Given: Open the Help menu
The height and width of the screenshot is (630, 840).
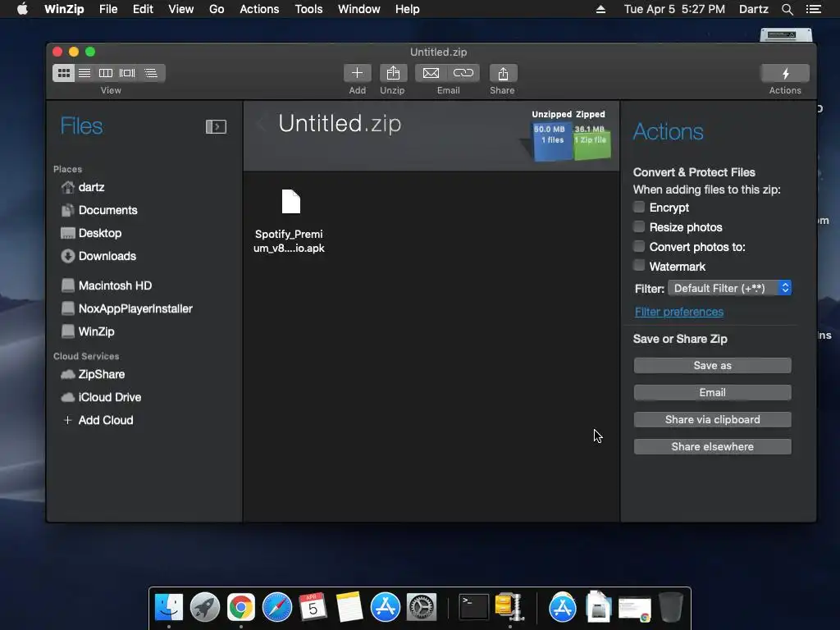Looking at the screenshot, I should point(407,9).
